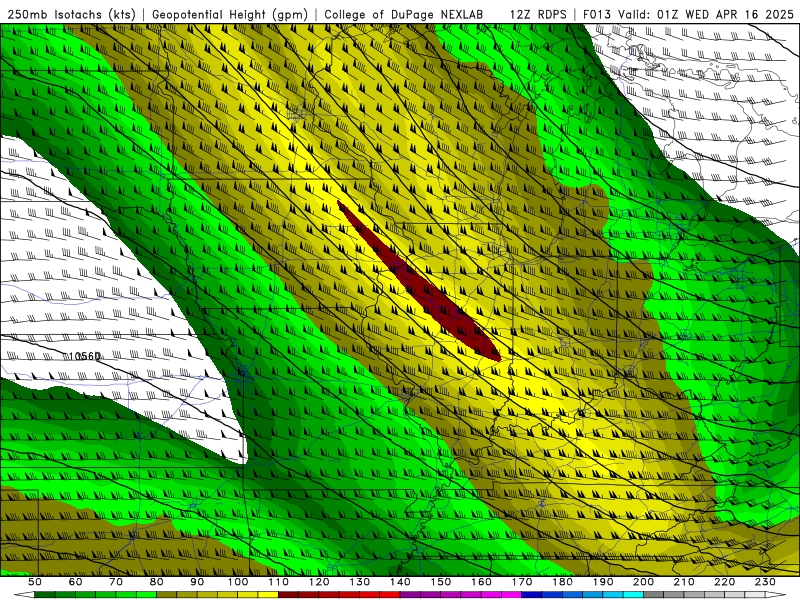Viewport: 800px width, 600px height.
Task: Click the 120 label on the color scale
Action: (x=319, y=582)
